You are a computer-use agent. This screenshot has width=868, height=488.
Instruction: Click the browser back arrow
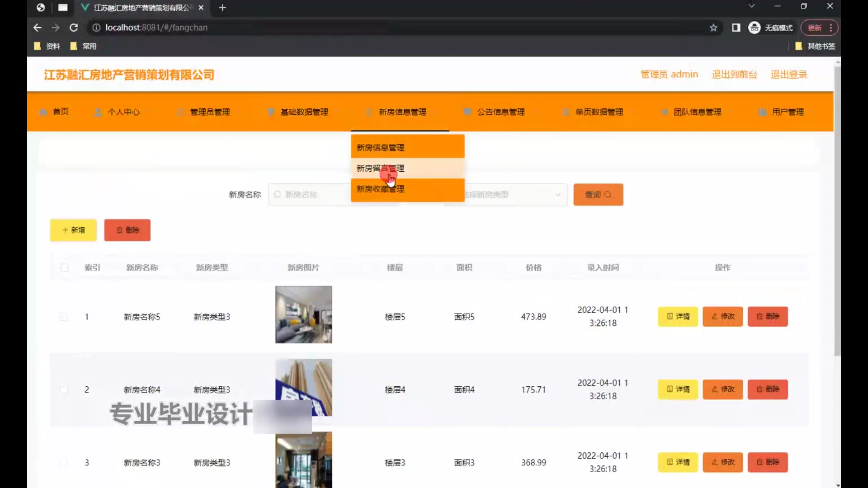(x=37, y=28)
